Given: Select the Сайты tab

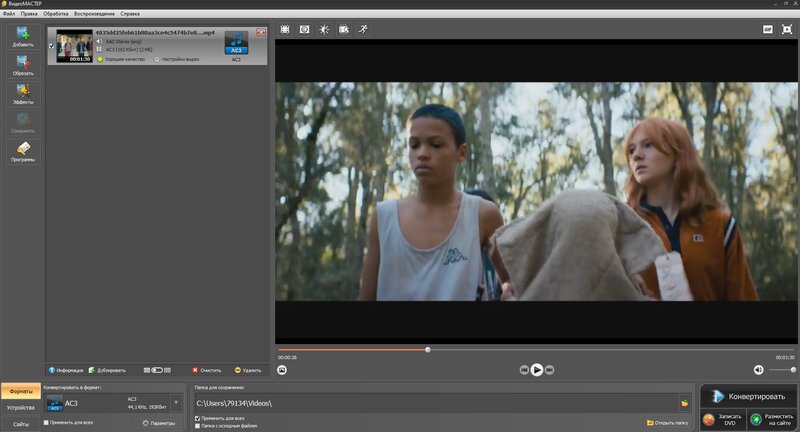Looking at the screenshot, I should click(x=21, y=424).
